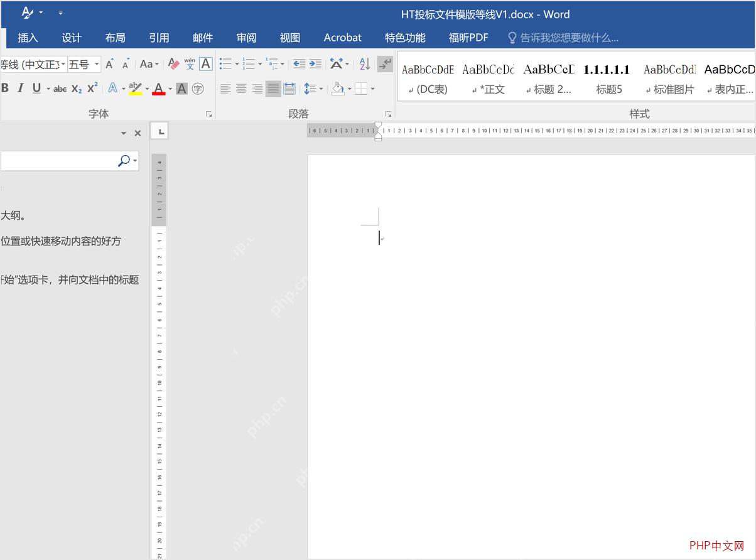Viewport: 756px width, 560px height.
Task: Increase font size with grow button
Action: (x=110, y=64)
